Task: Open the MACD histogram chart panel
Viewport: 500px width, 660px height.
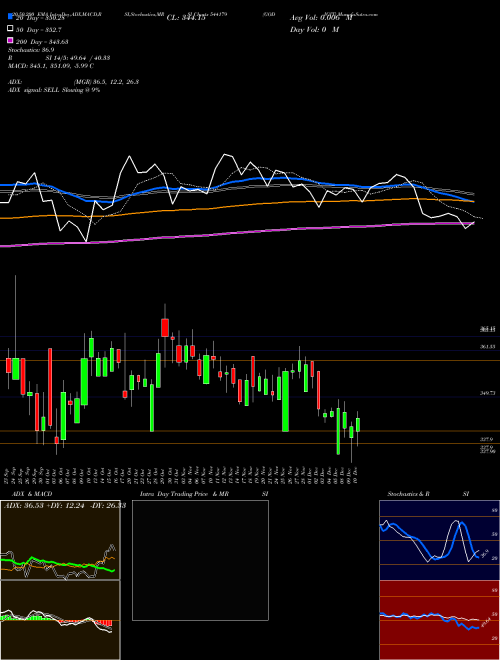Action: 60,620
